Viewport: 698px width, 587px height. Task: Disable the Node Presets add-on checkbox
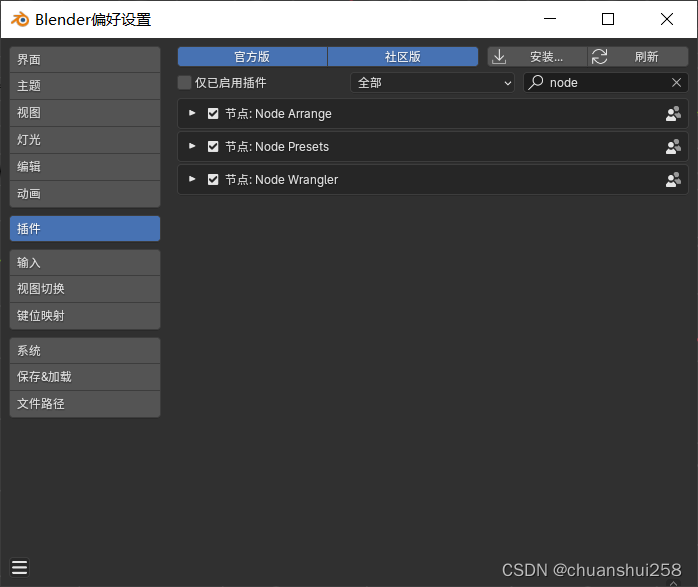click(213, 147)
